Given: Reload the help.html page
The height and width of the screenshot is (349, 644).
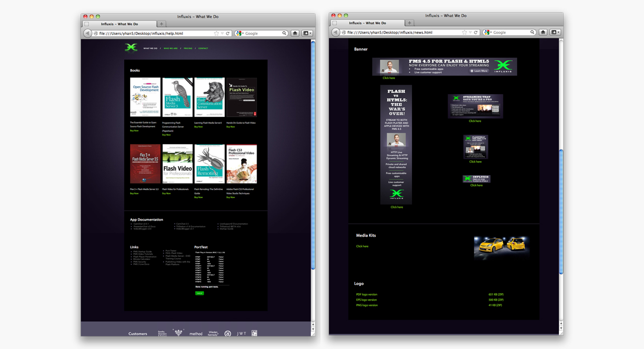Looking at the screenshot, I should (228, 33).
